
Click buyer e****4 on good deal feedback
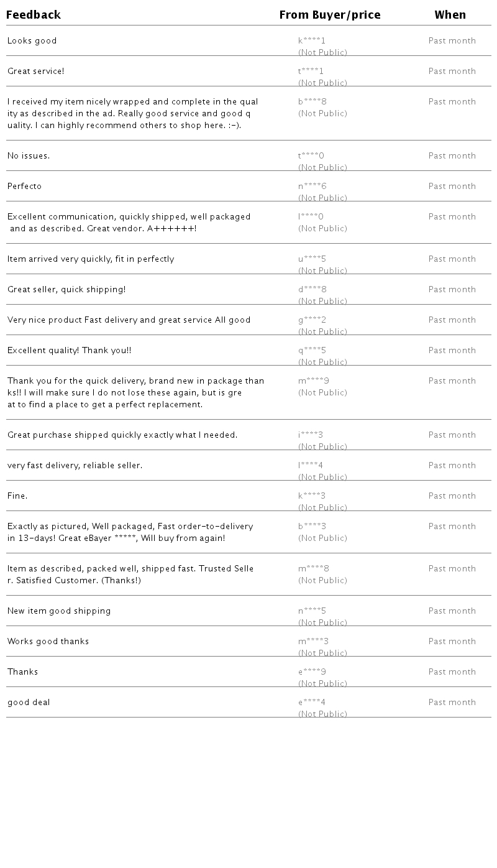click(x=312, y=703)
